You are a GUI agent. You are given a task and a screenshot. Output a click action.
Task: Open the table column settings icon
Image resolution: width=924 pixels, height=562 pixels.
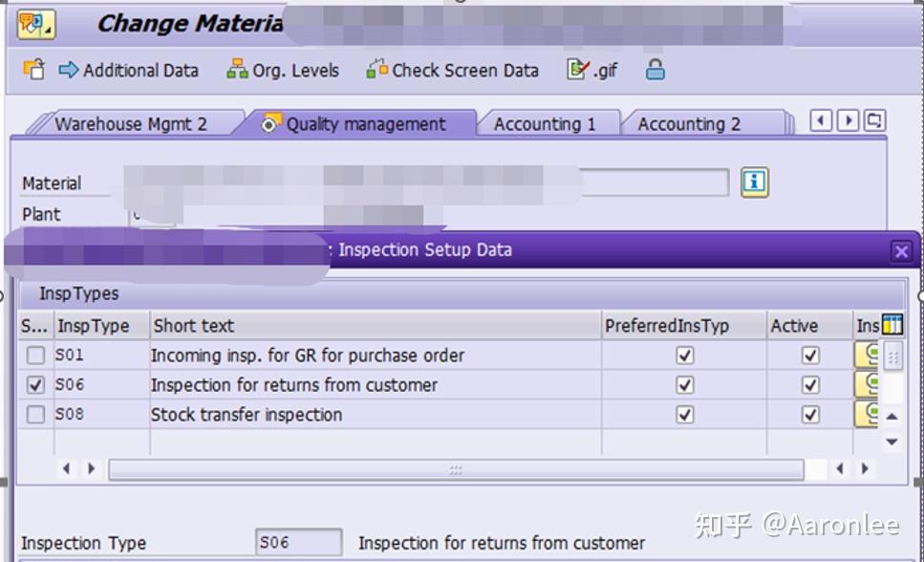892,326
